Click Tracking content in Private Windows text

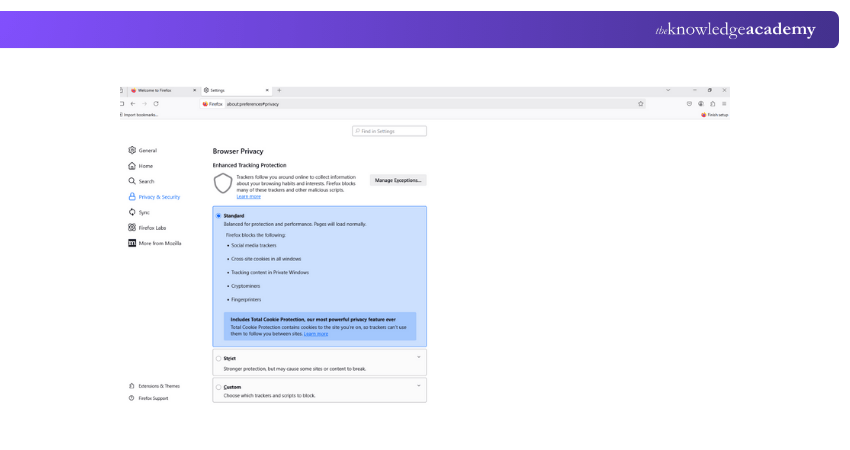point(270,273)
